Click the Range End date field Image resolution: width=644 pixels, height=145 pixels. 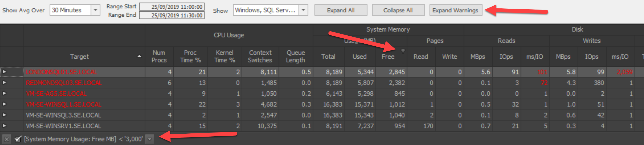tap(172, 15)
